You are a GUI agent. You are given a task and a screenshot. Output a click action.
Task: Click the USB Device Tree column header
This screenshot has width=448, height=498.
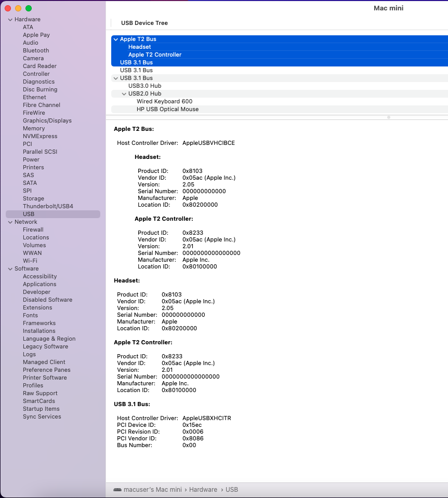coord(144,23)
